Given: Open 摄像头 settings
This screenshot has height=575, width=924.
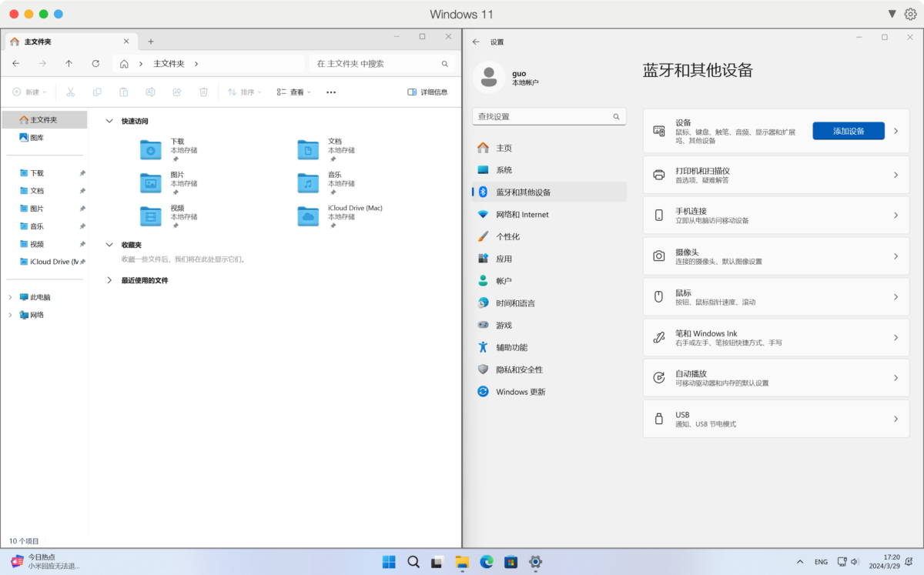Looking at the screenshot, I should 776,256.
